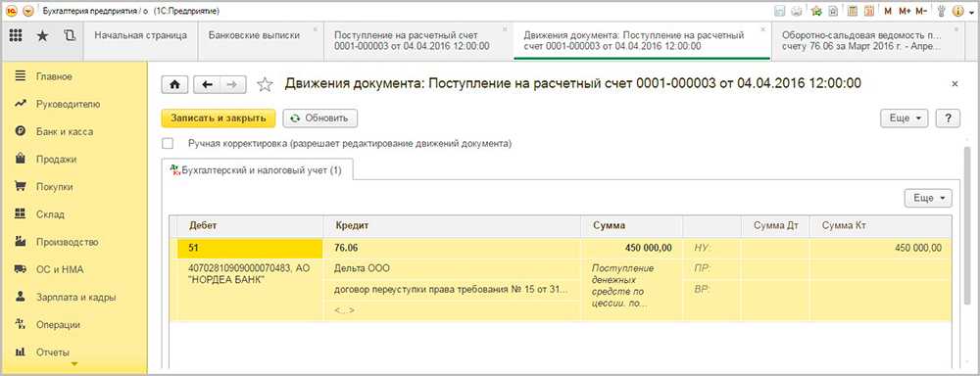Go back with the left arrow button
Image resolution: width=980 pixels, height=376 pixels.
(x=207, y=85)
